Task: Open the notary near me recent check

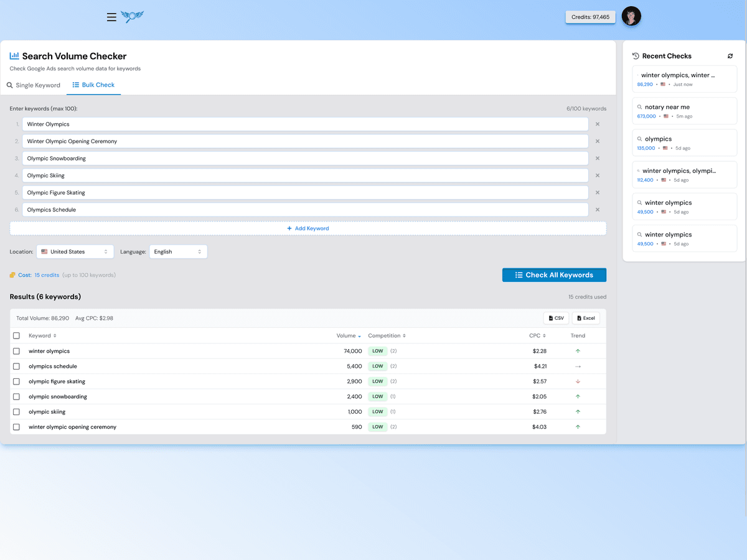Action: 685,111
